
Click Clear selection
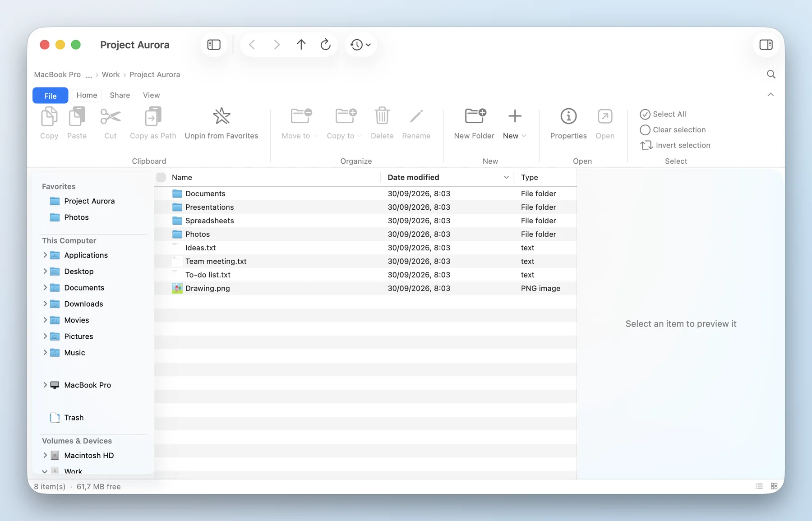click(x=673, y=130)
